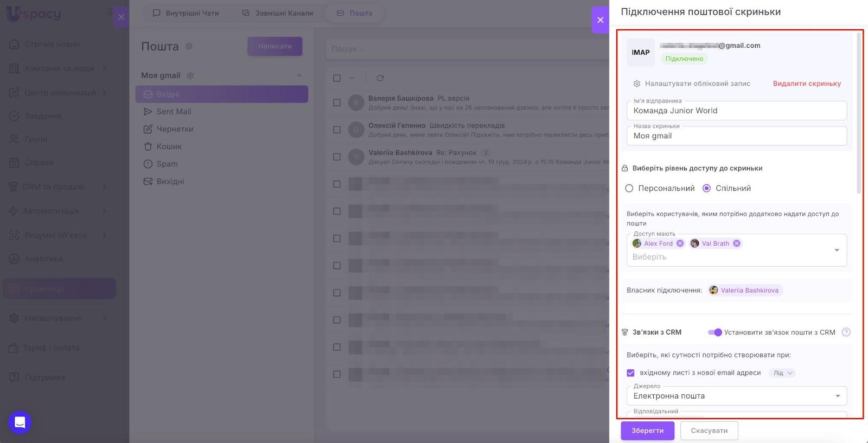Screen dimensions: 868x443
Task: Open Групи in the sidebar
Action: coord(36,139)
